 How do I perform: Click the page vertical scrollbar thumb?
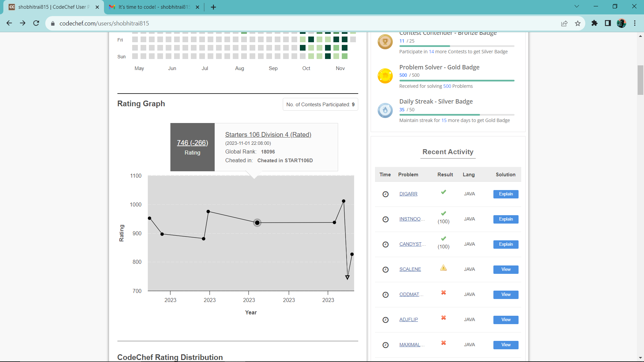(640, 80)
